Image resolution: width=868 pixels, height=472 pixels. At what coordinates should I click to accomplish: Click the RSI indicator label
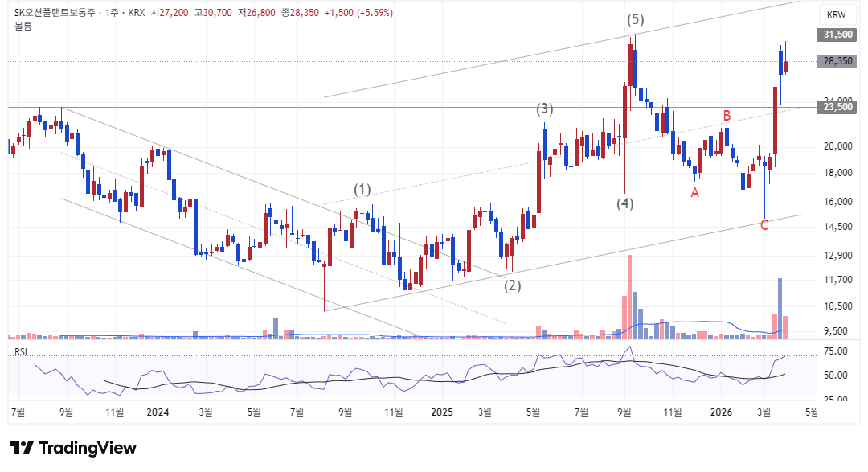coord(21,351)
